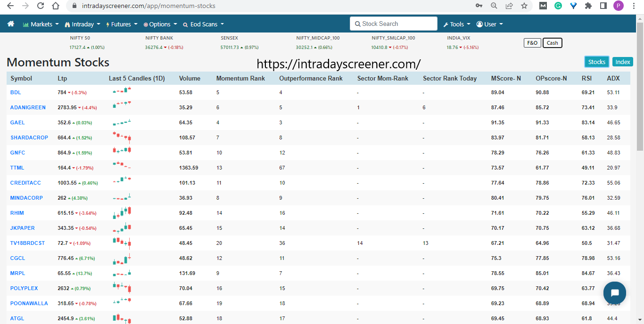Viewport: 644px width, 324px height.
Task: Sort by Symbol column header
Action: [21, 79]
